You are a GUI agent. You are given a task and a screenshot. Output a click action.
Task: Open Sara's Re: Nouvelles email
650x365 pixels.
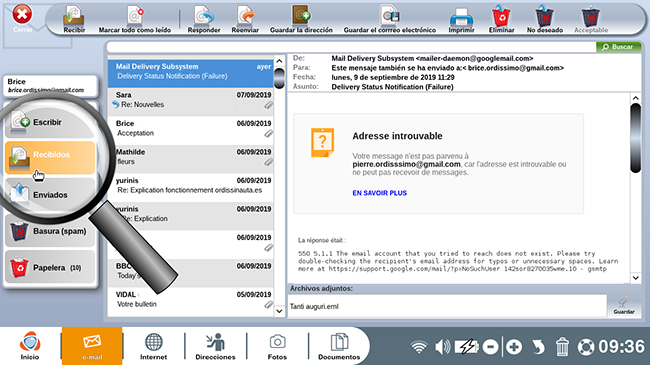(x=191, y=102)
